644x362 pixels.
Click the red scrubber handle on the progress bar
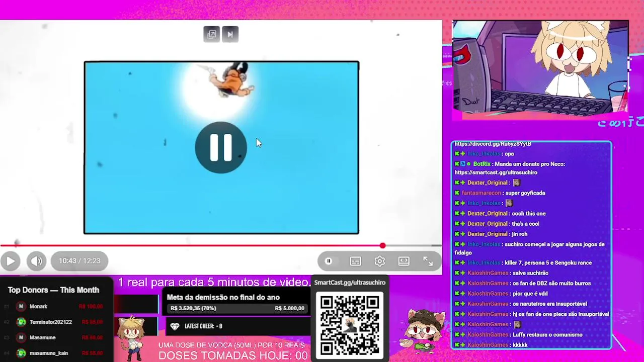(x=383, y=245)
